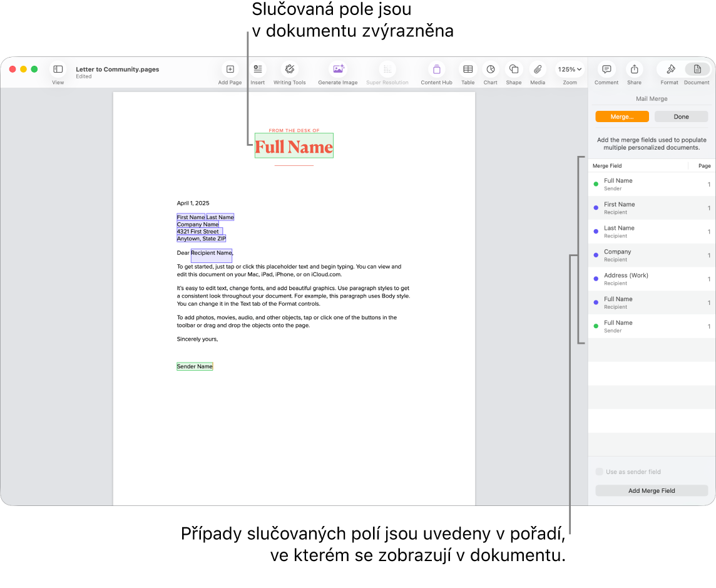Image resolution: width=716 pixels, height=588 pixels.
Task: Toggle the Format panel visibility
Action: [x=669, y=70]
